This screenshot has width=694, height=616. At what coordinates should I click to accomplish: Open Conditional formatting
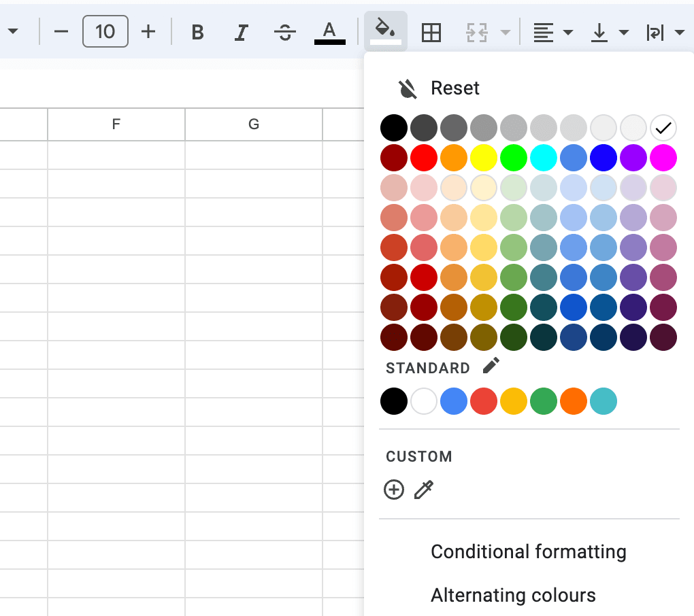click(528, 551)
